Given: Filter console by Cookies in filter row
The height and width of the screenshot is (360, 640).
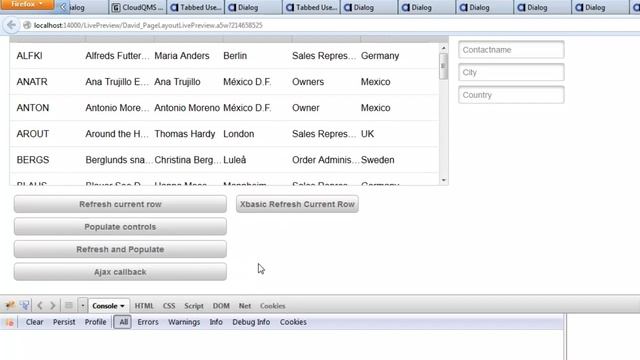Looking at the screenshot, I should pos(293,322).
